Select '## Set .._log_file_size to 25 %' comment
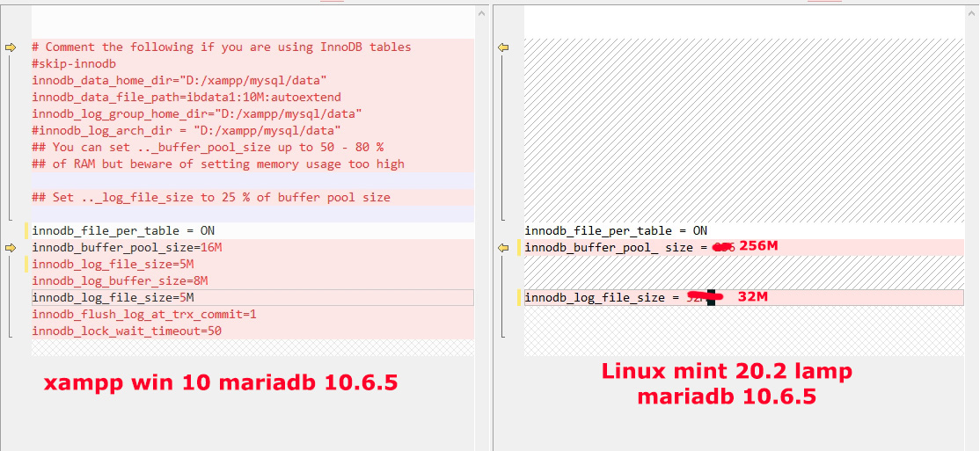The image size is (980, 451). 252,198
